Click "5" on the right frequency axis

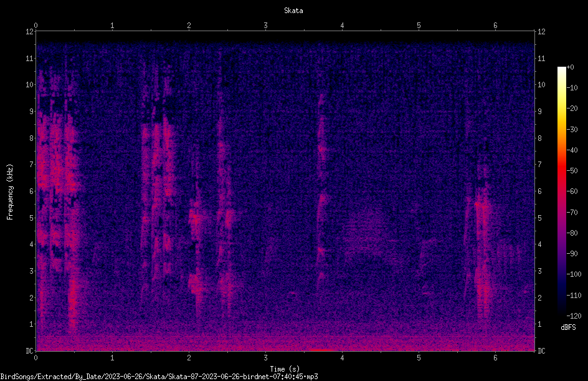539,218
